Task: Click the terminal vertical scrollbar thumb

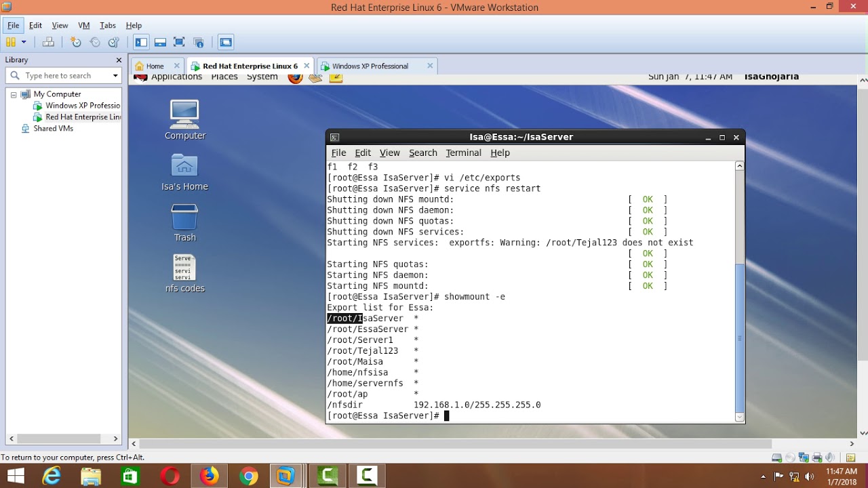Action: (740, 338)
